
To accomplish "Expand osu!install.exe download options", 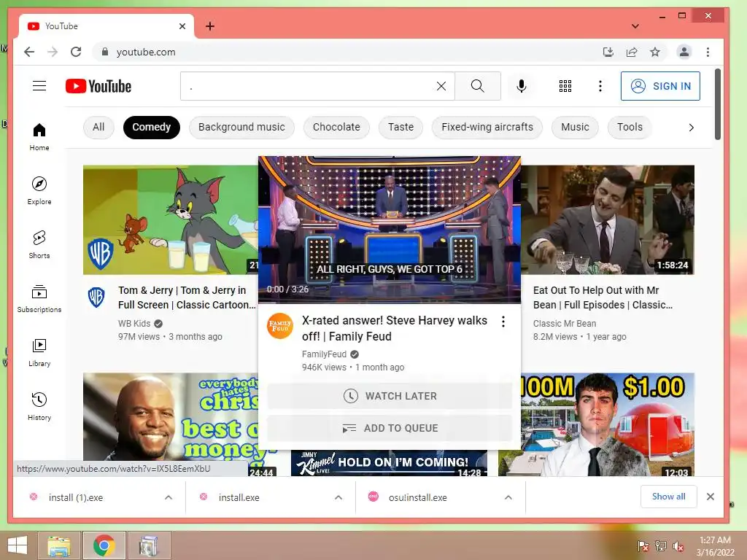I will pos(508,497).
